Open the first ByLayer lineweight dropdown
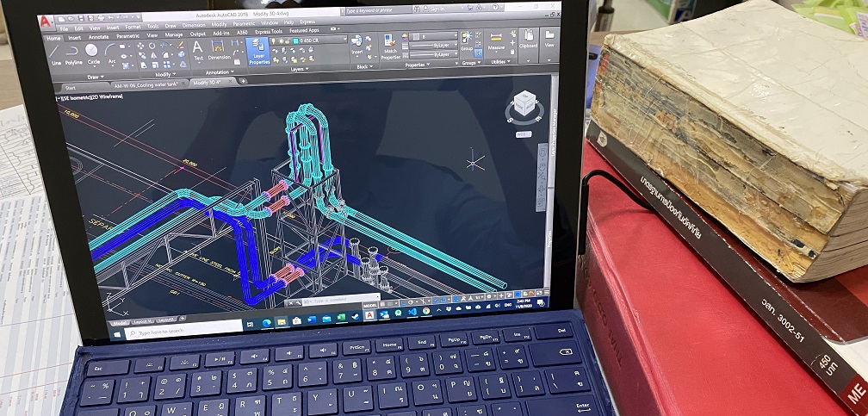The height and width of the screenshot is (416, 868). [x=433, y=46]
